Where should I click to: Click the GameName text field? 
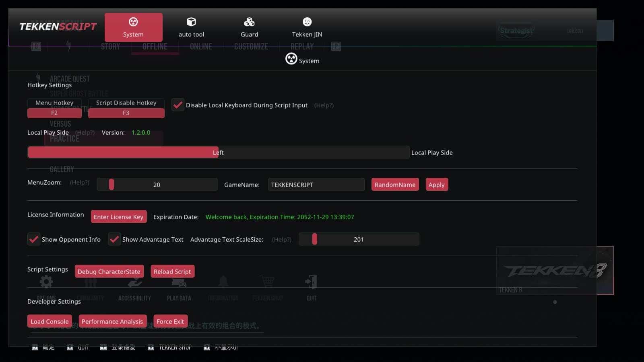pos(316,185)
